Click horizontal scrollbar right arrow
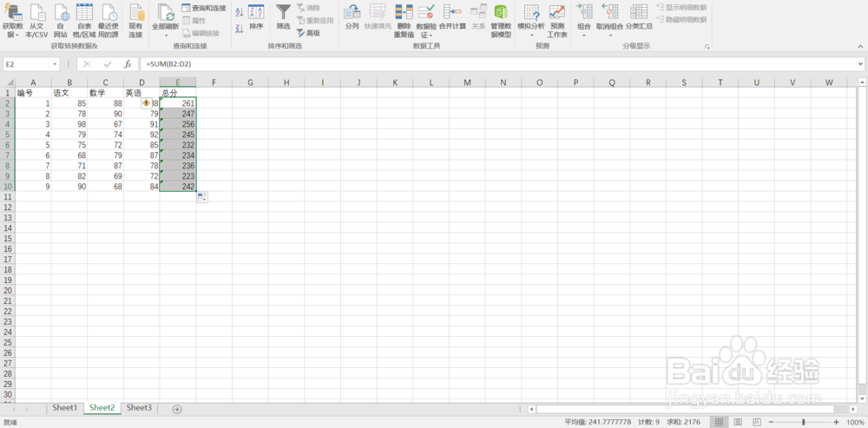 tap(853, 409)
